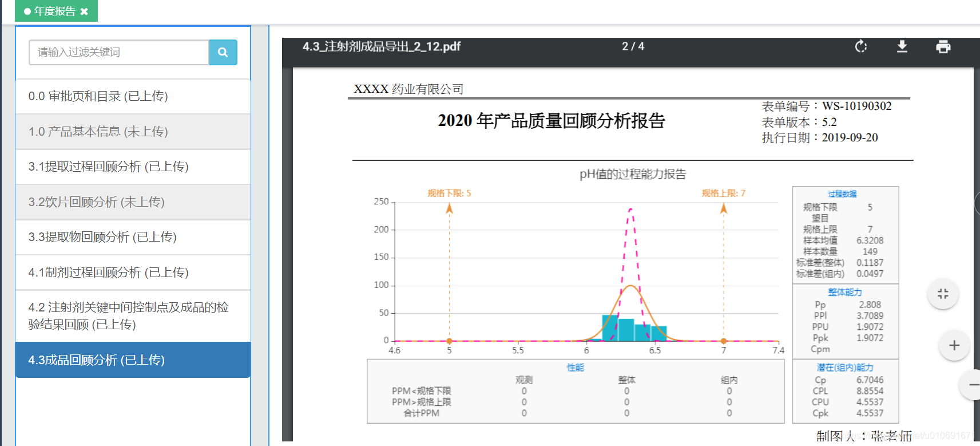Screen dimensions: 980x446
Task: Open 3.1提取过程回顾分析 section
Action: click(x=133, y=167)
